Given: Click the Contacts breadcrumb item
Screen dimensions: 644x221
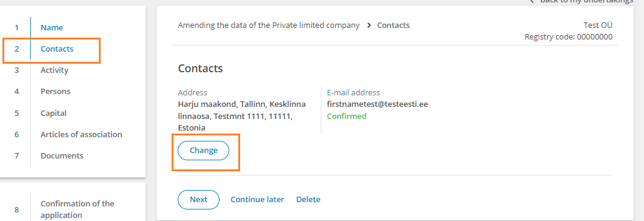Looking at the screenshot, I should 394,25.
